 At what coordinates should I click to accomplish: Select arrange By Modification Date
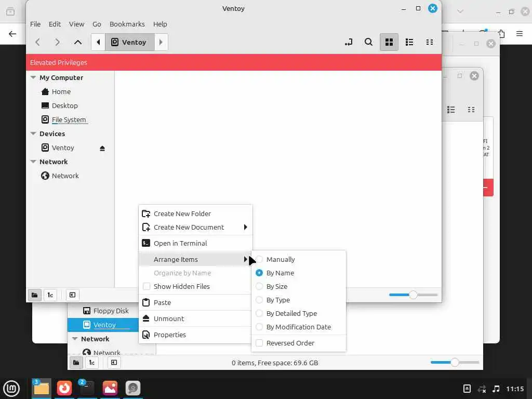[x=299, y=327]
